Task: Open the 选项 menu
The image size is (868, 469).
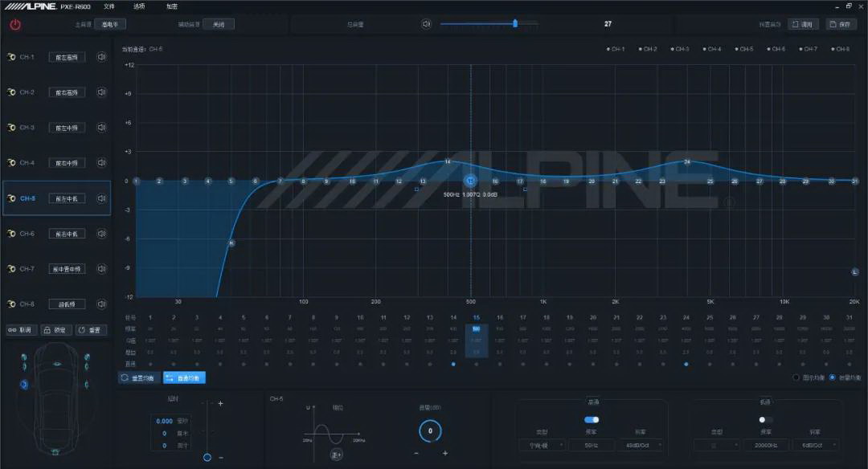Action: coord(139,6)
